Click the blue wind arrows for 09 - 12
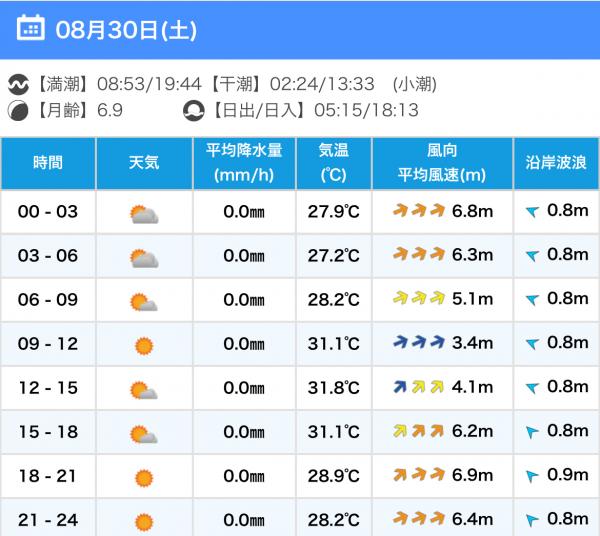The image size is (600, 536). pyautogui.click(x=419, y=342)
